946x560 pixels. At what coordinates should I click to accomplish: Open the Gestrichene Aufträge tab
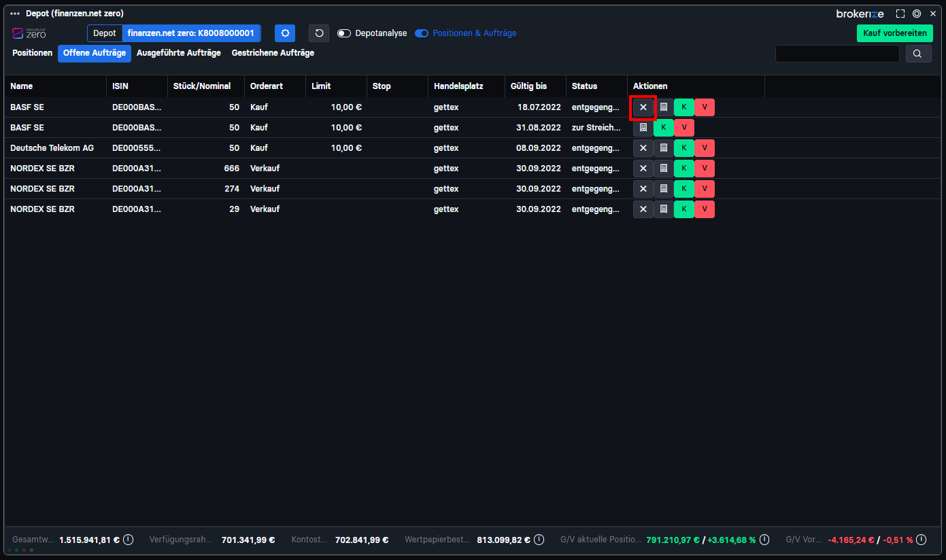click(x=273, y=53)
